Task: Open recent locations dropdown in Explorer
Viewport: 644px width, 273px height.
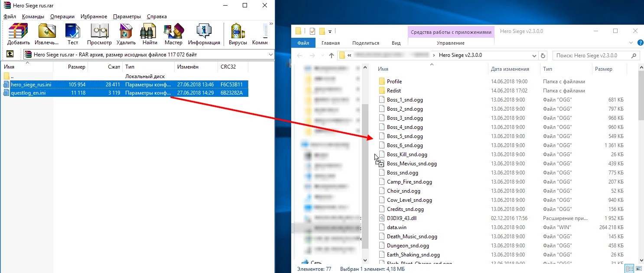Action: coord(322,56)
